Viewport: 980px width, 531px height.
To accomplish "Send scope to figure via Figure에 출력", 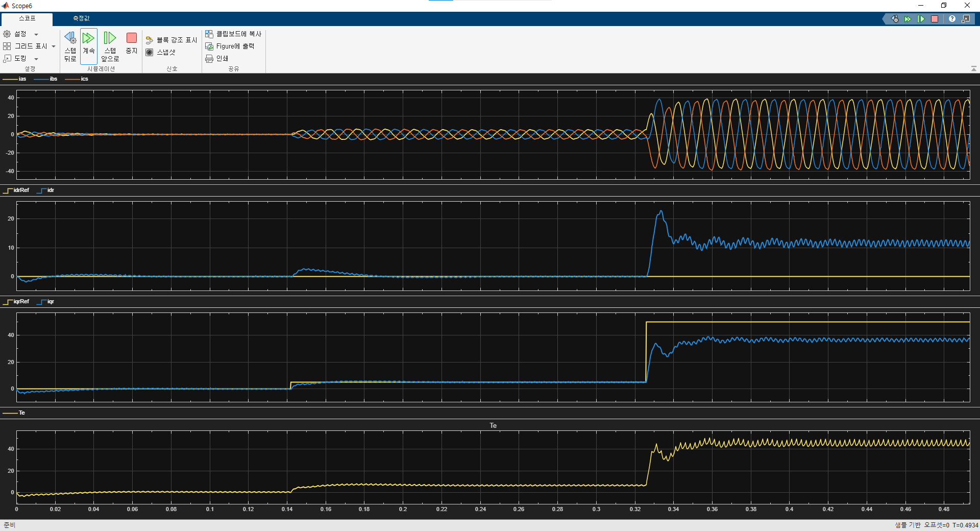I will 230,46.
